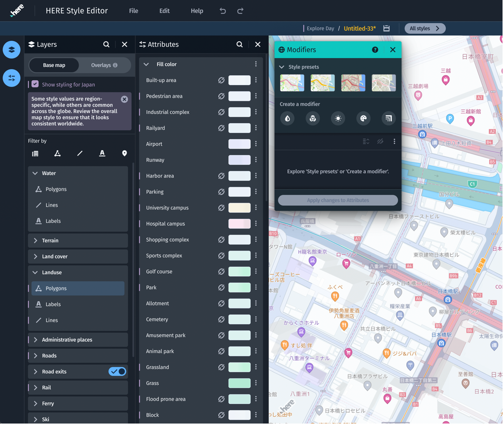Click the save style disk icon
The image size is (504, 425).
386,28
